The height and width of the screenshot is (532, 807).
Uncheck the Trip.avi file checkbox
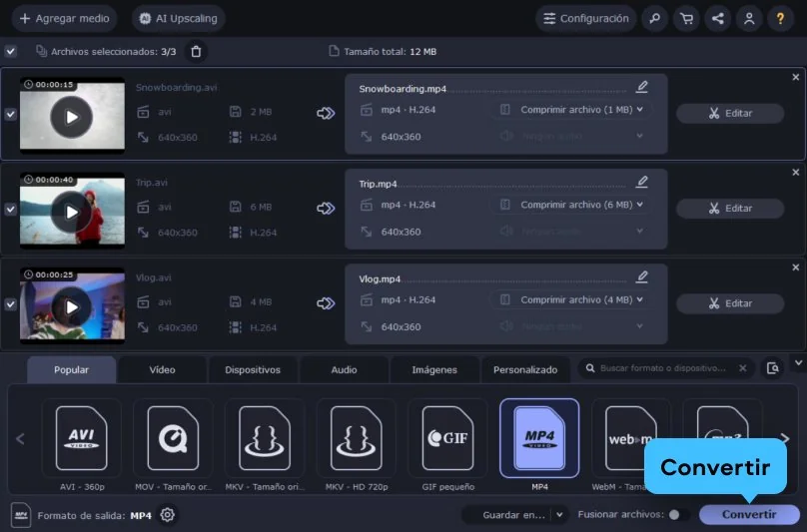pyautogui.click(x=10, y=210)
